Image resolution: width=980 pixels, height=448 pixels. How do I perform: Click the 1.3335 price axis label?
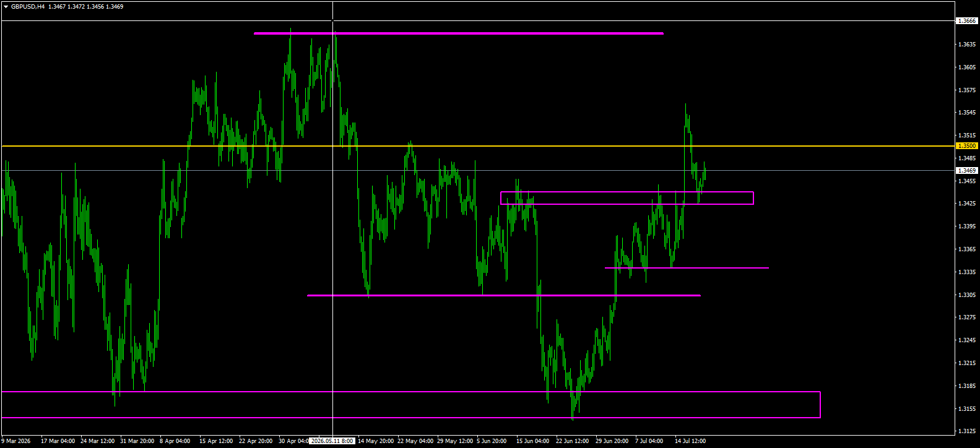coord(967,272)
